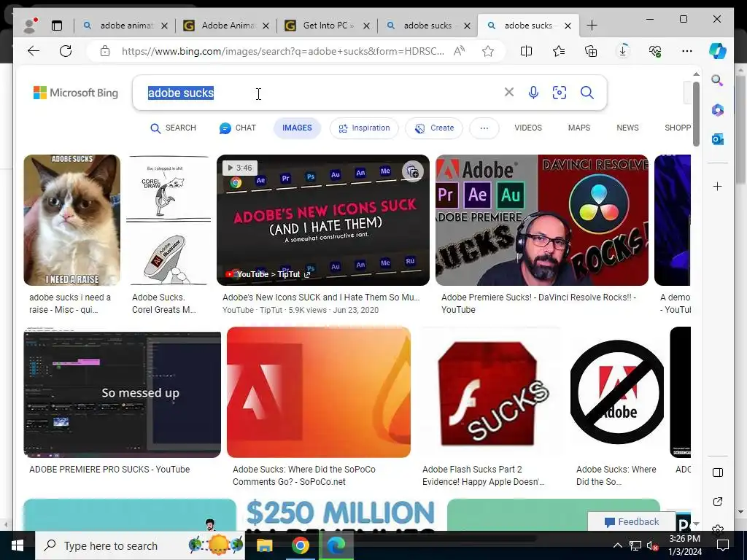Save Adobe's New Icons video thumbnail

(413, 171)
